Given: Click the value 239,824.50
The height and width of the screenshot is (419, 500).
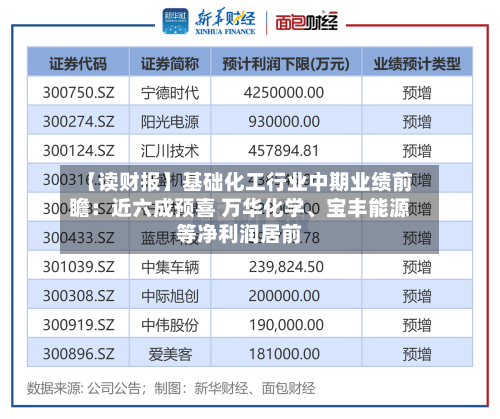Looking at the screenshot, I should (286, 267).
